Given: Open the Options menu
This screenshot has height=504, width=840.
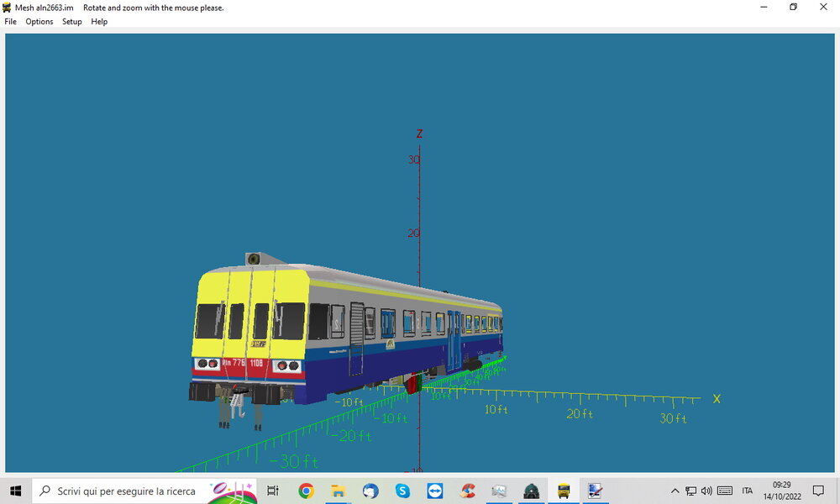Looking at the screenshot, I should click(x=39, y=22).
